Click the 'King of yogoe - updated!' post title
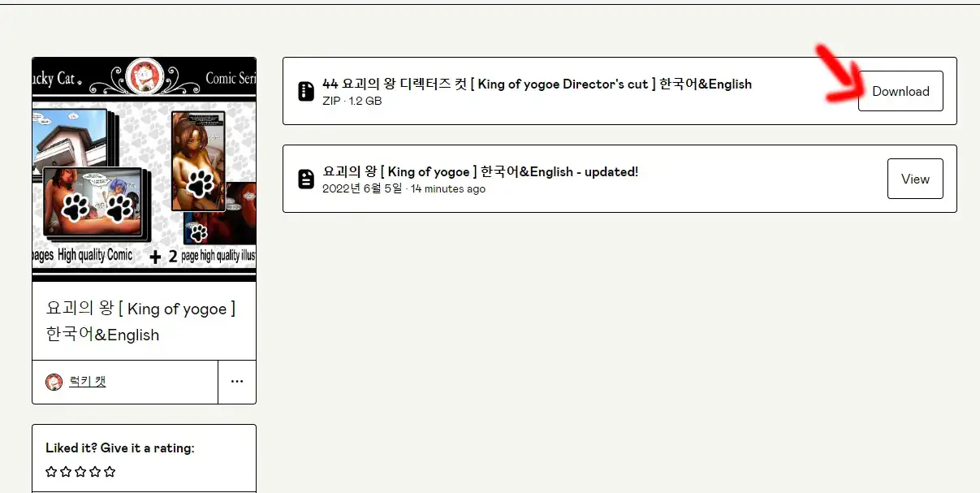980x493 pixels. [480, 171]
